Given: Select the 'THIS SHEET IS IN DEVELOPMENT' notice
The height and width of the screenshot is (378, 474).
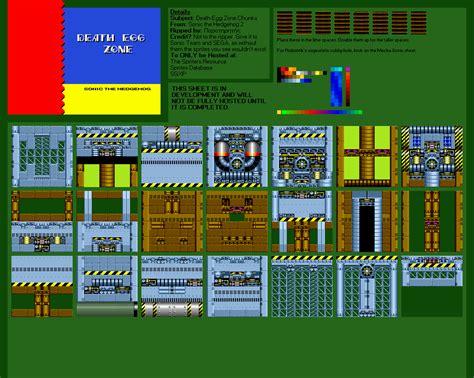Looking at the screenshot, I should tap(219, 98).
